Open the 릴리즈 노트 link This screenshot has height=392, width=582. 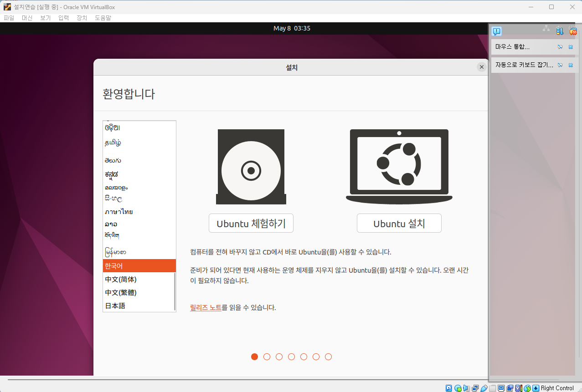(206, 307)
